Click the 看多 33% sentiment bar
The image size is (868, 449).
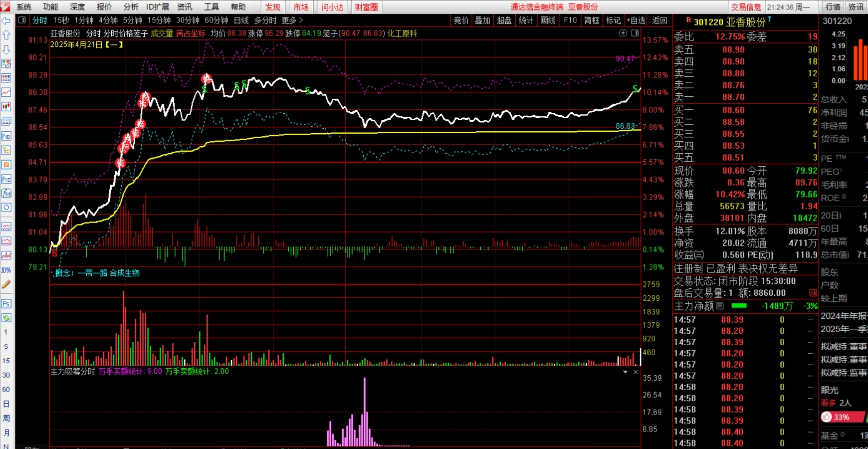(844, 417)
